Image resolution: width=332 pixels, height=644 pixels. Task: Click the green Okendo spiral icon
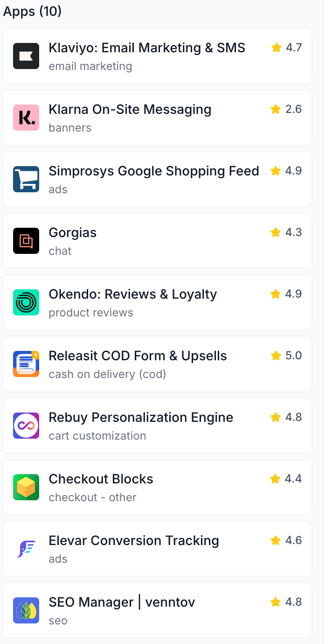tap(26, 302)
